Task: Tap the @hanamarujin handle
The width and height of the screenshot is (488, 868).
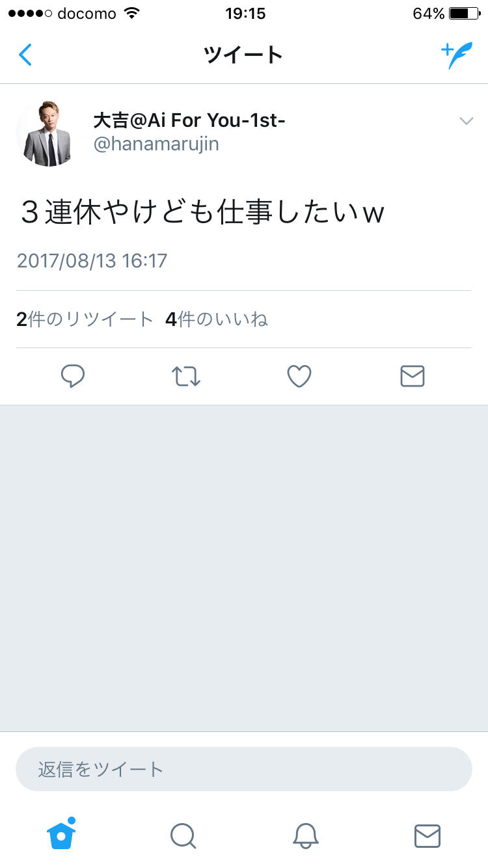Action: pos(156,144)
